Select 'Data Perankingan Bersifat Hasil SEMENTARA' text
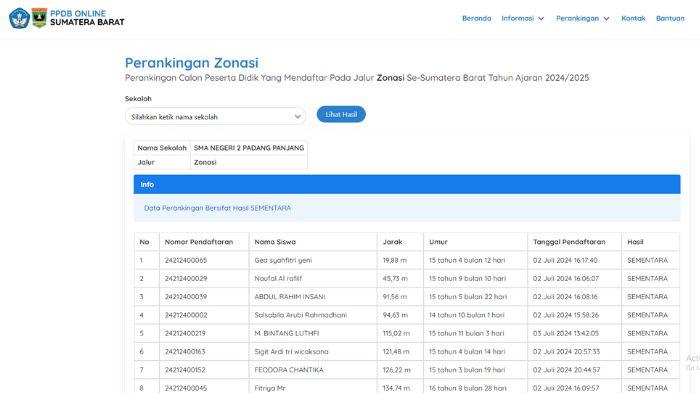 point(217,208)
